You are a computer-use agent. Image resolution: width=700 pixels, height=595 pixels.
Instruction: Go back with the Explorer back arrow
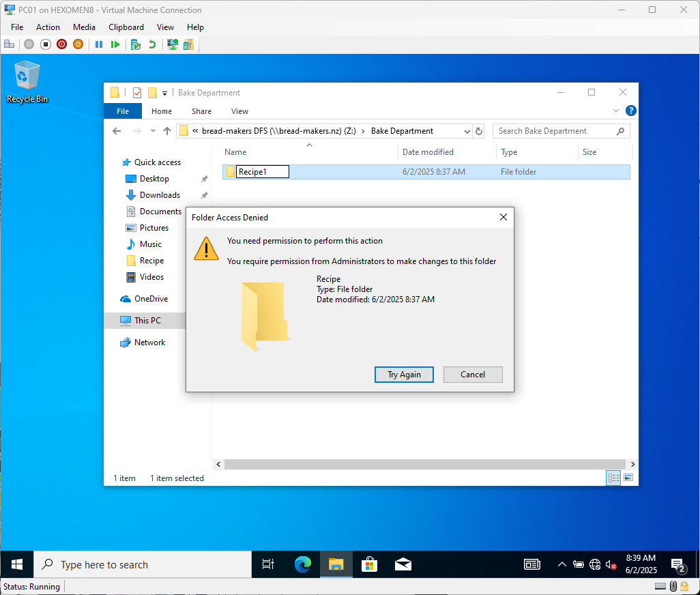pyautogui.click(x=117, y=131)
